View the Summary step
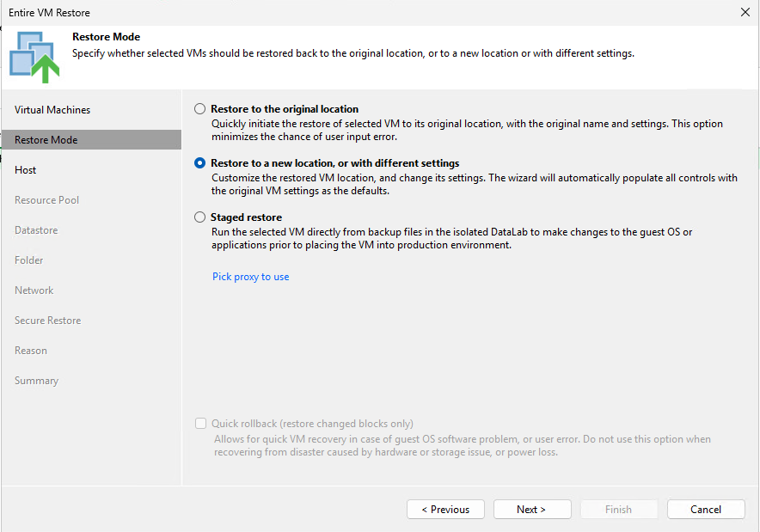 click(x=36, y=380)
